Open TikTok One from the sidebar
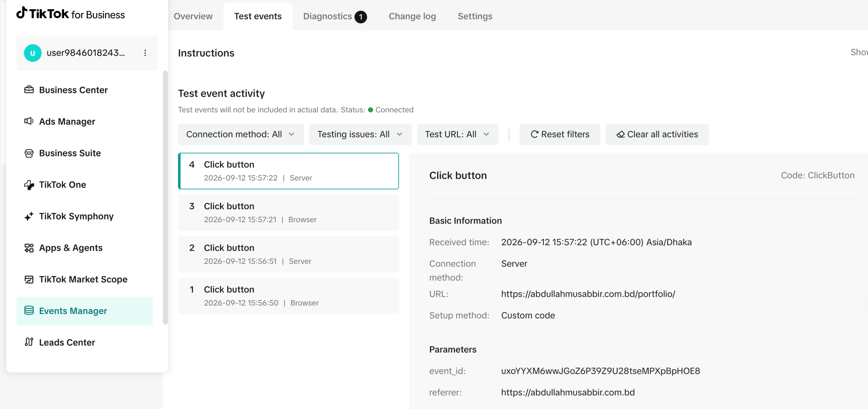This screenshot has width=868, height=409. (84, 184)
